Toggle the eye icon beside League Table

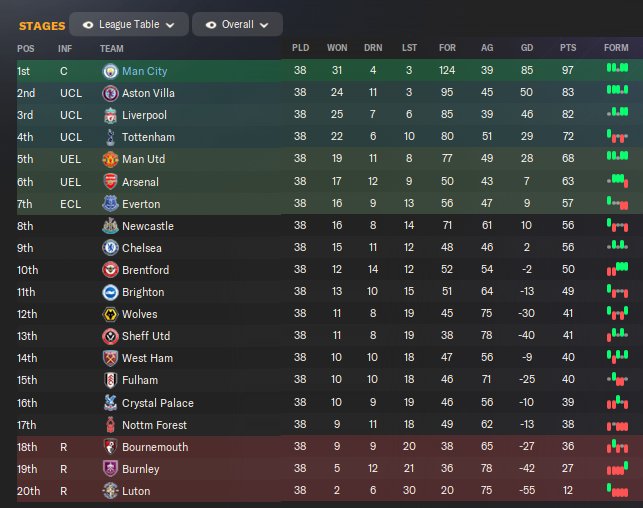click(x=89, y=24)
